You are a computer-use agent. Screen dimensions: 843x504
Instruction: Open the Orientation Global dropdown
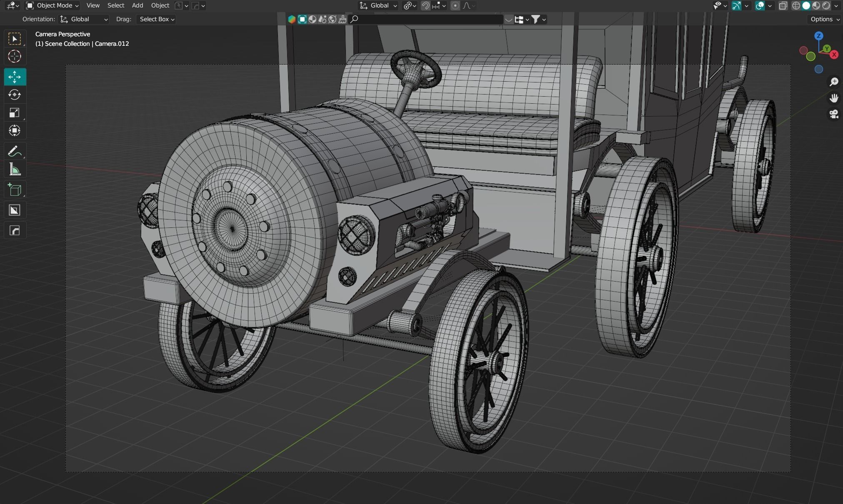coord(83,19)
